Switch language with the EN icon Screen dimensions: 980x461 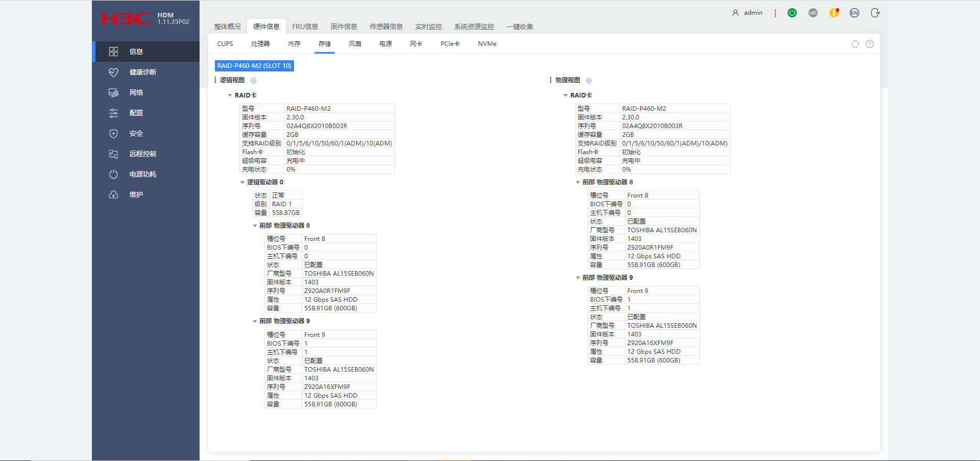[x=854, y=13]
